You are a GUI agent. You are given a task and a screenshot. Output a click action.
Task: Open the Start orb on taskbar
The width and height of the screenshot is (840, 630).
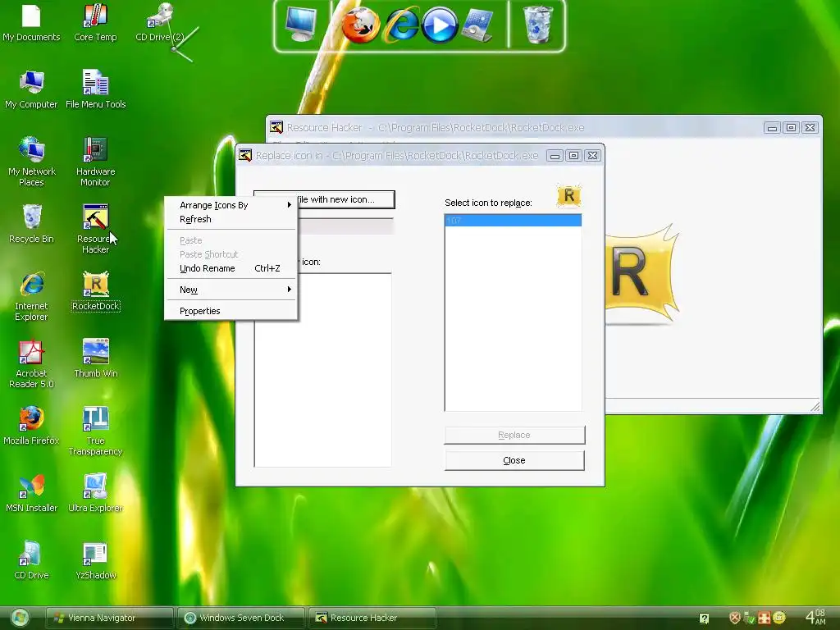point(20,618)
